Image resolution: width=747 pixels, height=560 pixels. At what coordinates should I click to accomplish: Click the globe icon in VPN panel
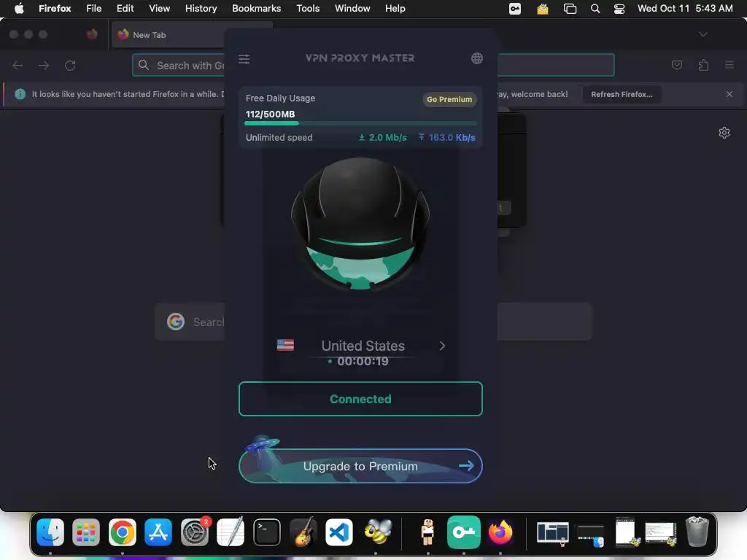pos(477,58)
